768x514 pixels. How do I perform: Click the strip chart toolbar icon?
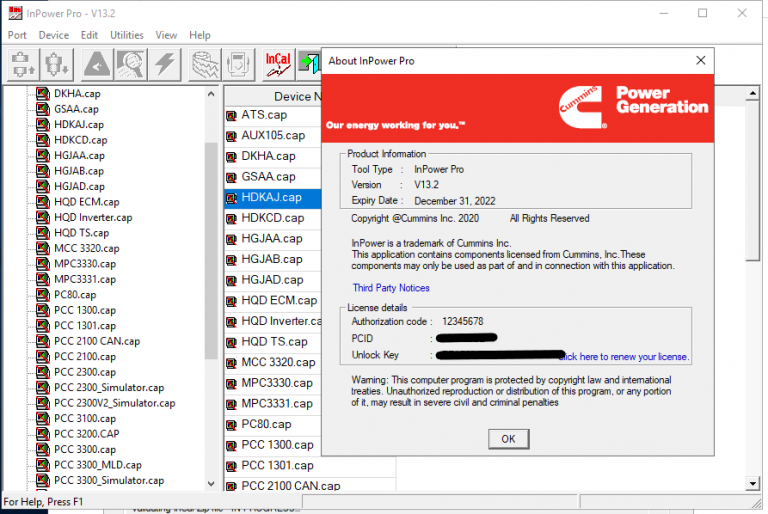(205, 64)
